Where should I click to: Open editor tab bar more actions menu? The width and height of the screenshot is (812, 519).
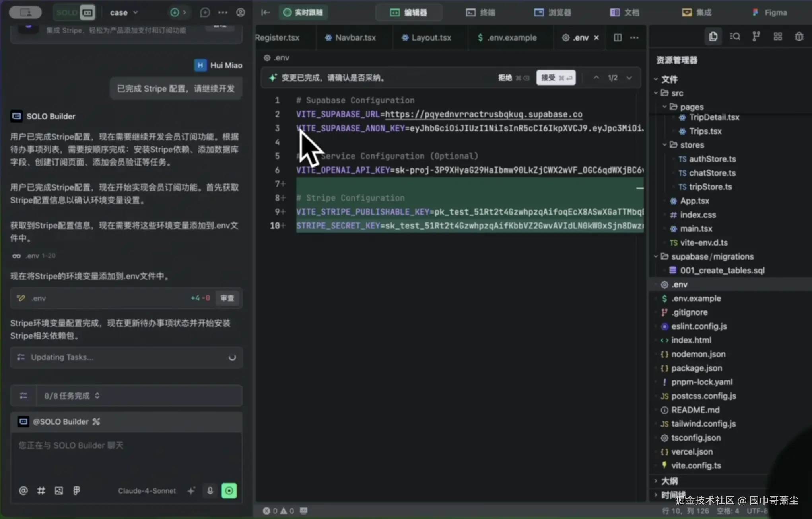click(x=635, y=37)
